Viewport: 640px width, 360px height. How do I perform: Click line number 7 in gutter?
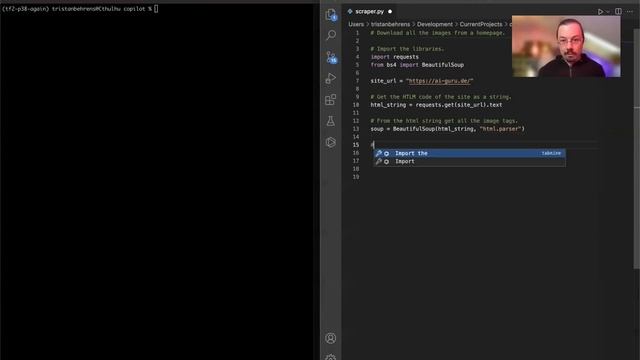(357, 81)
